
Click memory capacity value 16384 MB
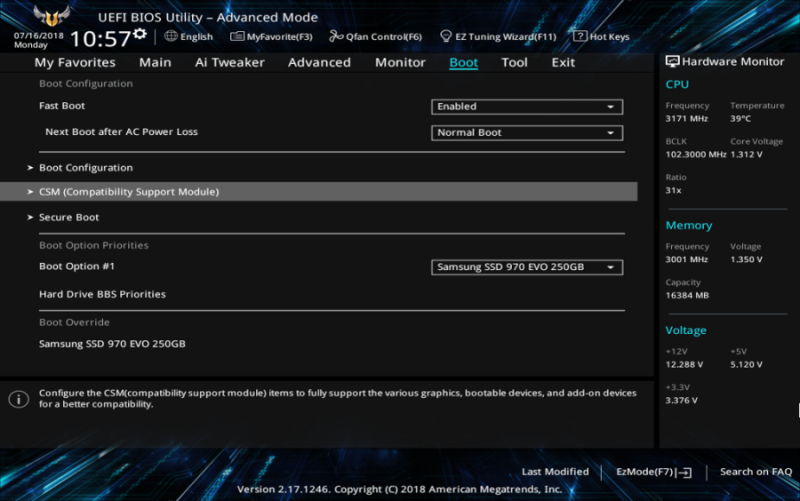pos(687,295)
